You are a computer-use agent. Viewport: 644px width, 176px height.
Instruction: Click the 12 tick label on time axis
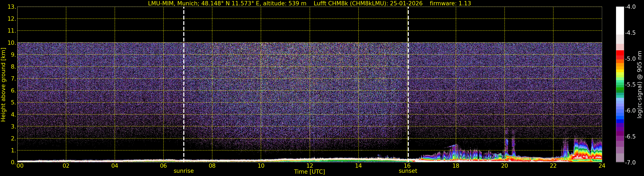pyautogui.click(x=310, y=166)
